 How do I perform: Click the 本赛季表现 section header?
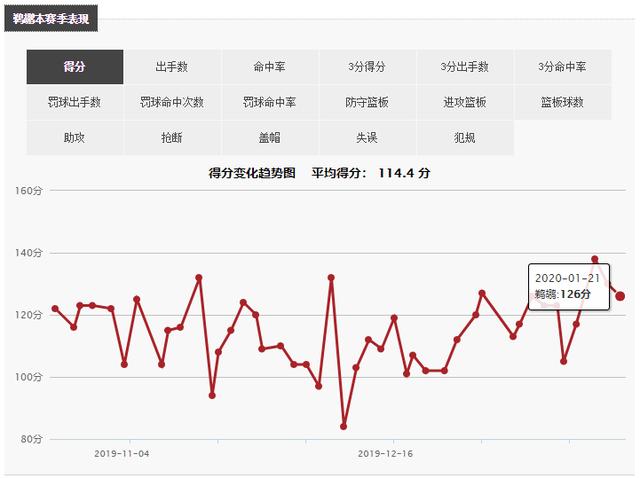click(51, 19)
